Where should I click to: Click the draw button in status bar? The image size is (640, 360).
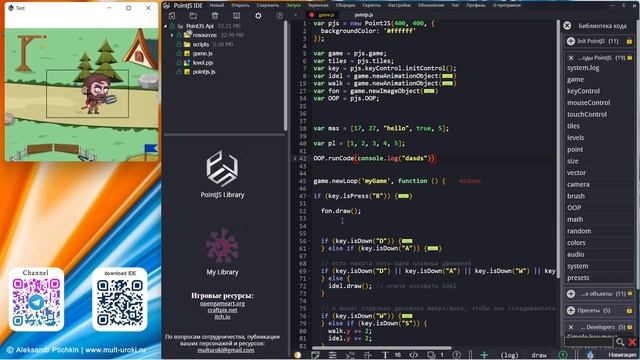pos(539,355)
